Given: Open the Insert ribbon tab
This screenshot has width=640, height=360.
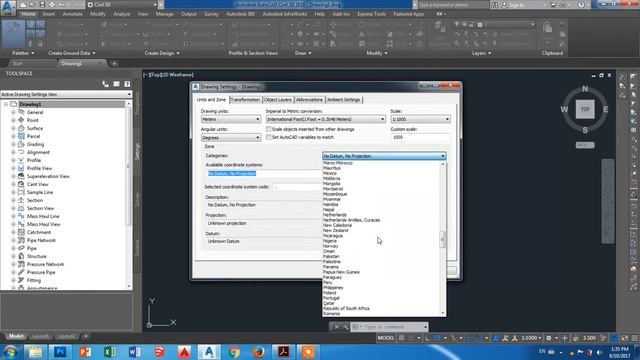Looking at the screenshot, I should 49,14.
